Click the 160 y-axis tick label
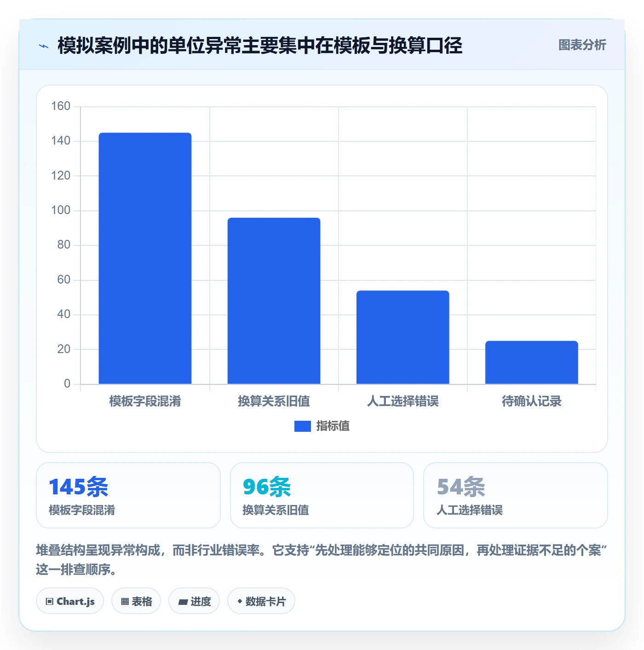 (x=61, y=106)
